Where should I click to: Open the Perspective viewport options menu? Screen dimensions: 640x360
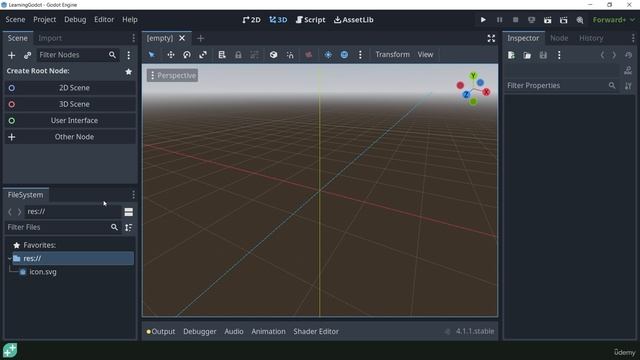pyautogui.click(x=172, y=76)
